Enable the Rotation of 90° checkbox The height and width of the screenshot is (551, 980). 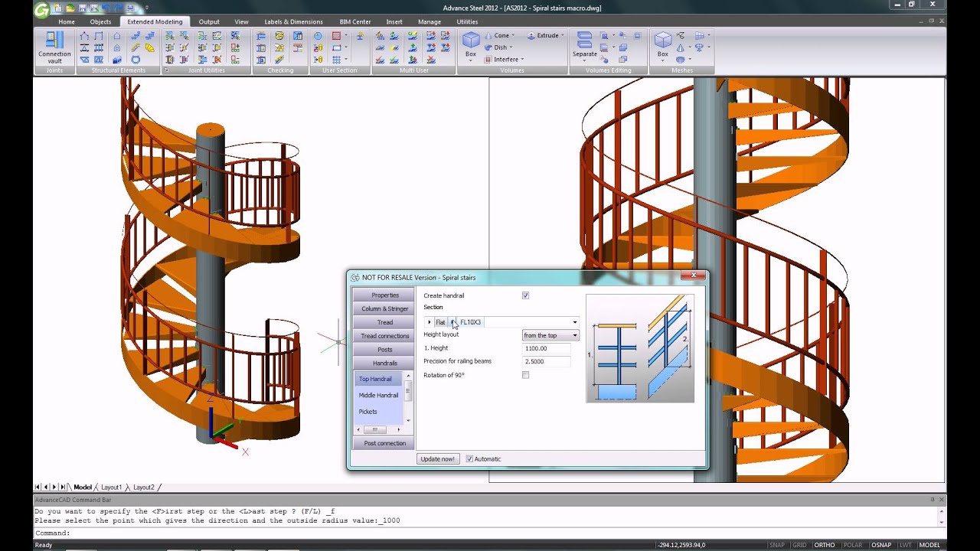525,375
